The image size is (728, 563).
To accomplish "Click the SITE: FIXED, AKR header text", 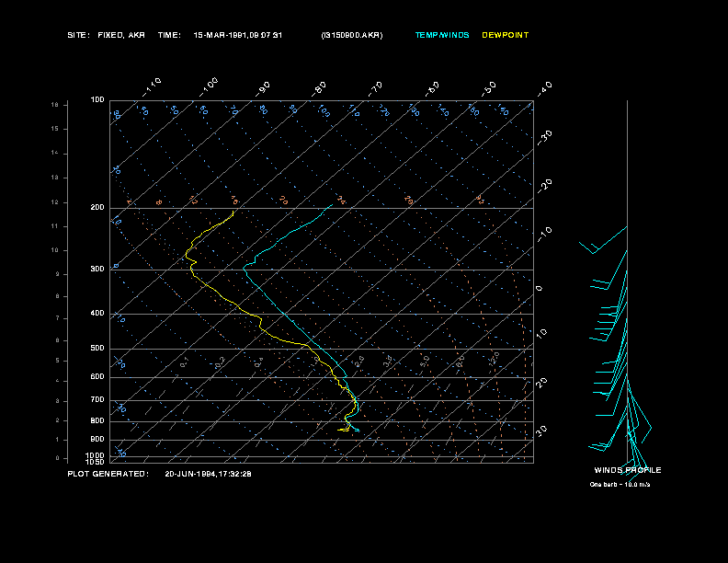I will tap(106, 35).
